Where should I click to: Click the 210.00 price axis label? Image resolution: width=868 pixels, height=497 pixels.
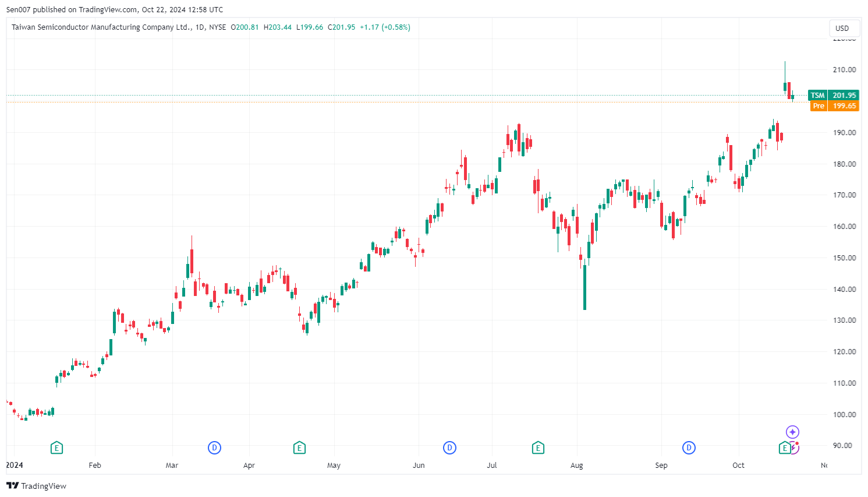click(844, 69)
